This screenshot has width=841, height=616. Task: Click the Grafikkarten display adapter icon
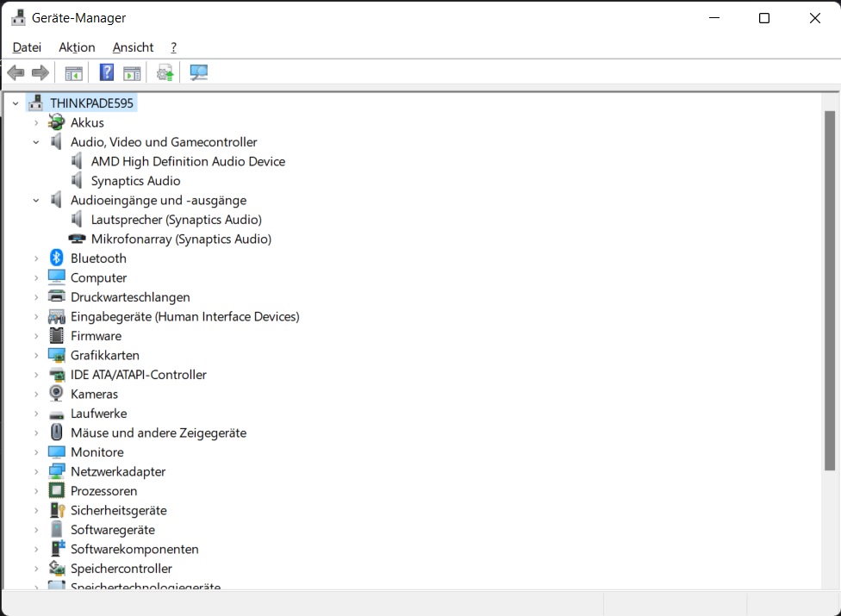click(56, 355)
